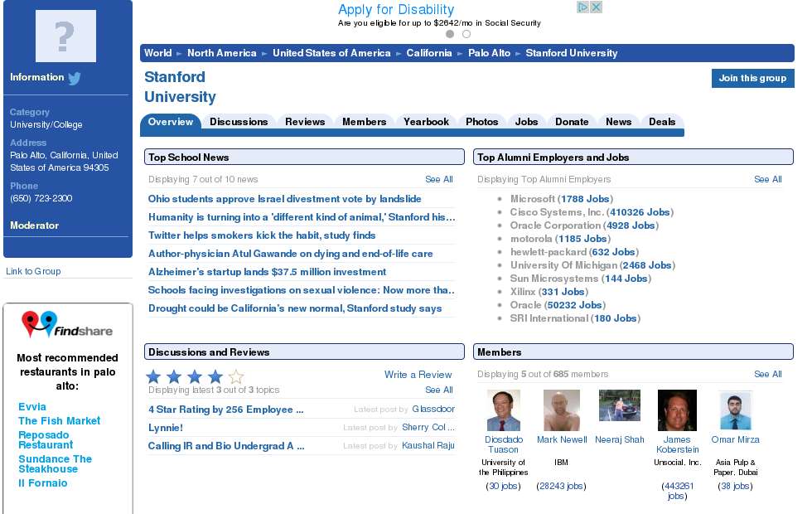Switch to the Discussions tab
Image resolution: width=812 pixels, height=514 pixels.
pos(239,122)
